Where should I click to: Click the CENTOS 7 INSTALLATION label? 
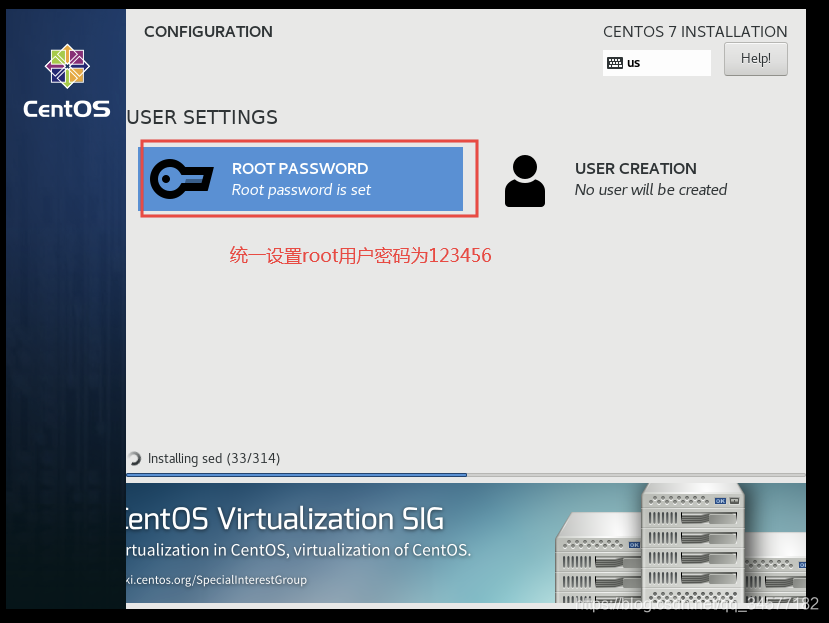pos(695,32)
